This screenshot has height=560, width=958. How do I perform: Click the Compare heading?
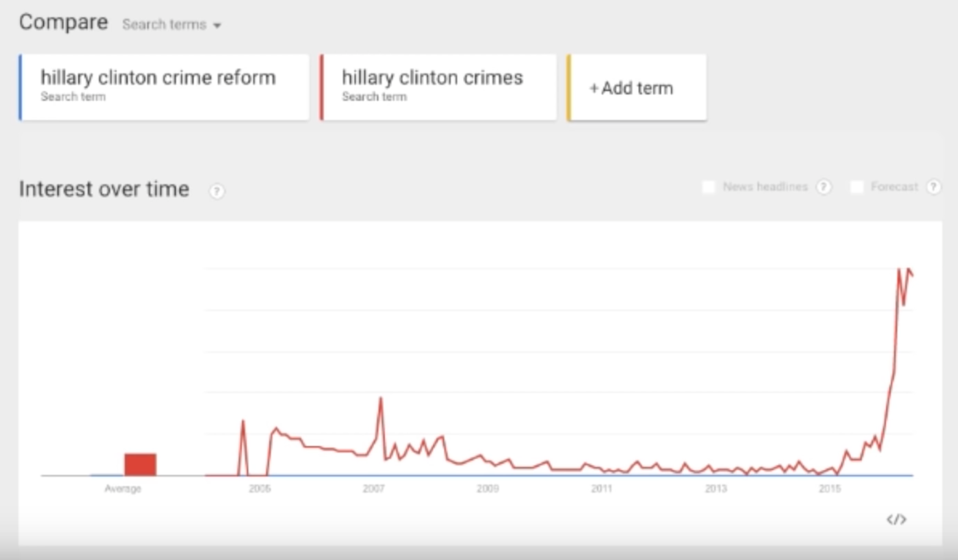coord(63,22)
